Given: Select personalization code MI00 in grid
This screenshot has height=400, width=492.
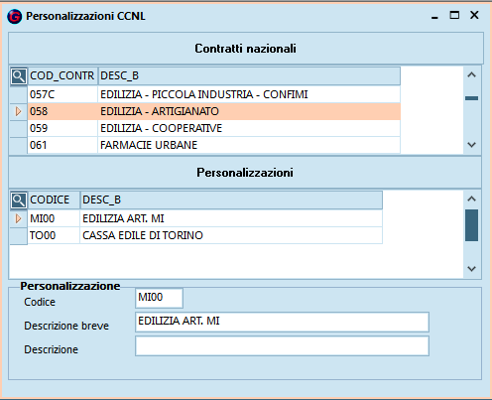Looking at the screenshot, I should 54,219.
